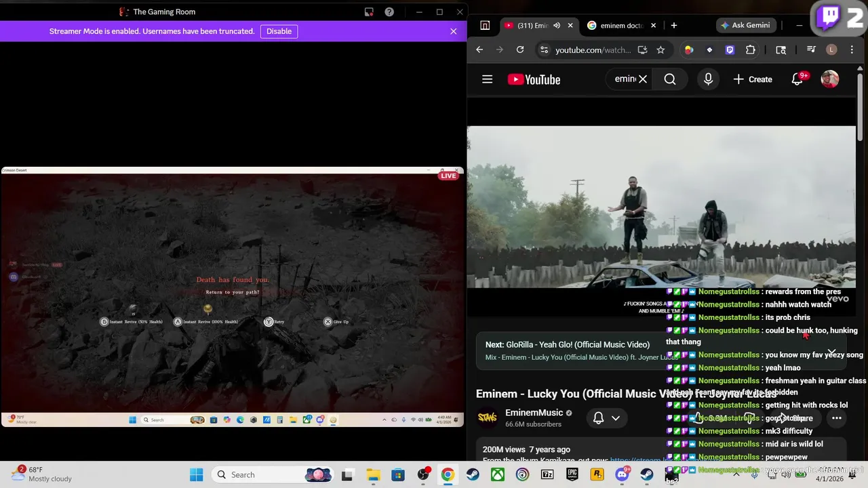Dismiss the Streamer Mode banner
The image size is (868, 488).
pos(454,31)
